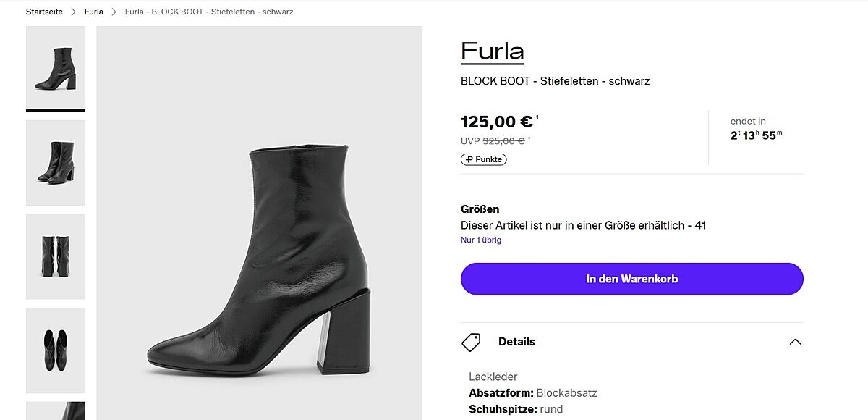Click the current product breadcrumb text

pyautogui.click(x=209, y=12)
